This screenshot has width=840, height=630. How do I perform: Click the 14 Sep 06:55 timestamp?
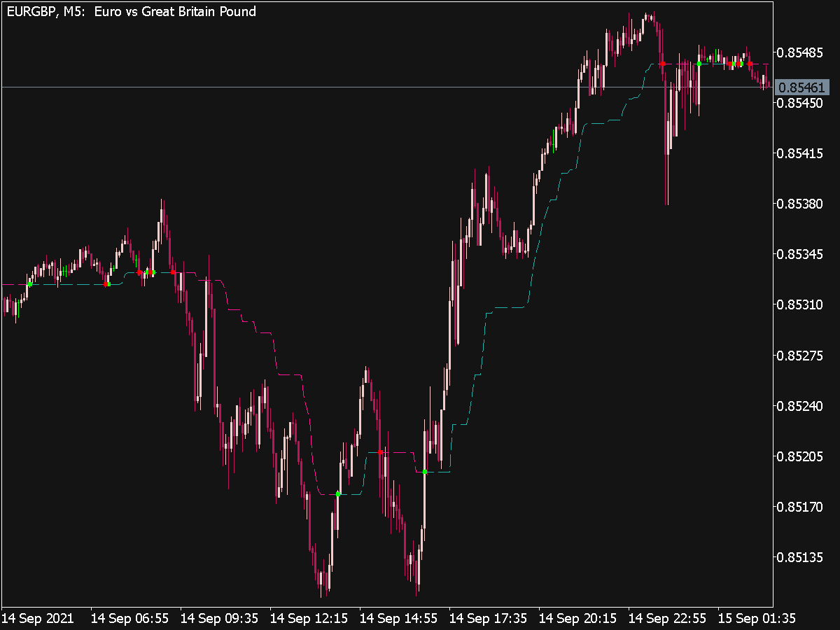[x=131, y=619]
